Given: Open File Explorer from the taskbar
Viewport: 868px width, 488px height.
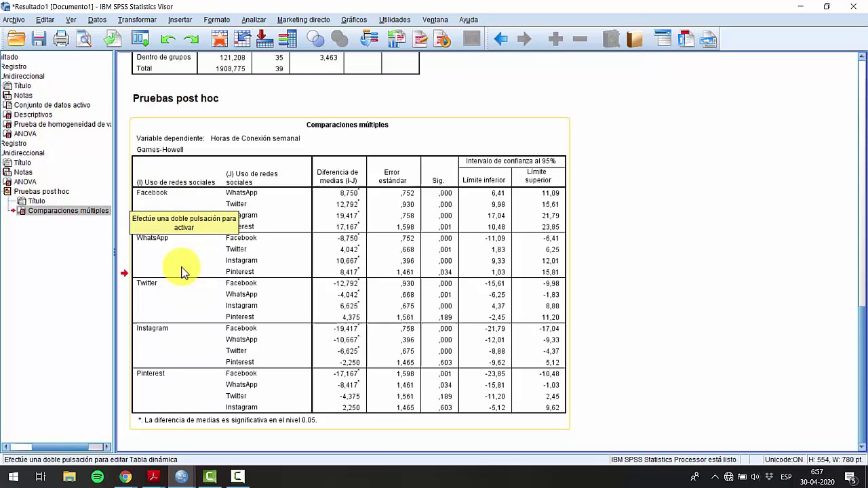Looking at the screenshot, I should coord(68,476).
